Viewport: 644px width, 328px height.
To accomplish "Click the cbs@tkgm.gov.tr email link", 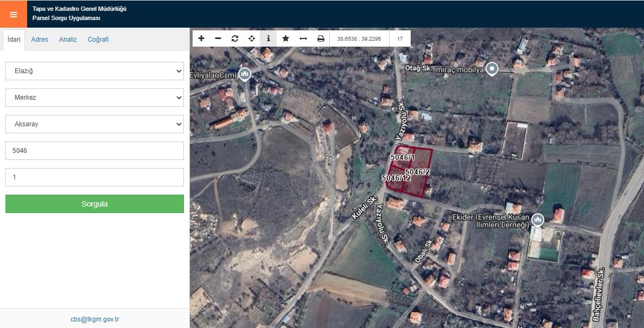I will 94,319.
